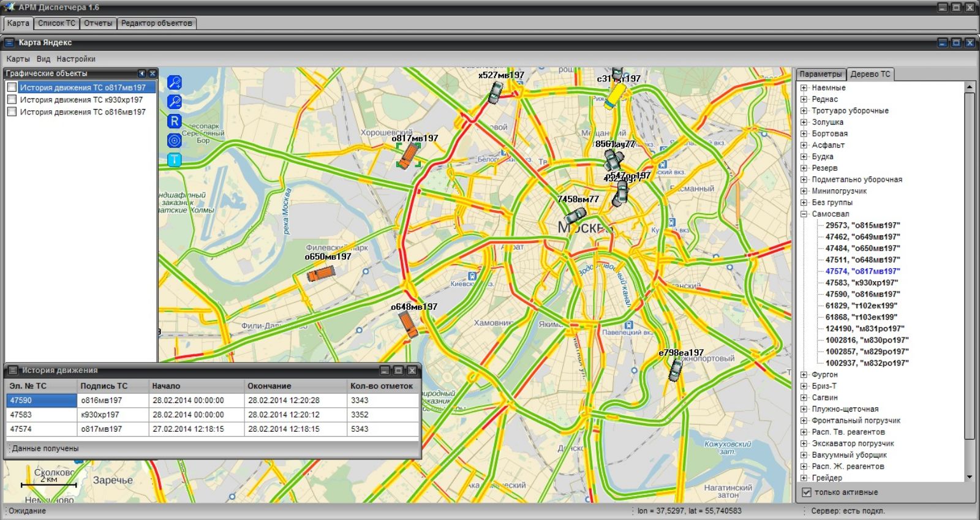Viewport: 980px width, 520px height.
Task: Click the concentric circles target map button
Action: [175, 140]
